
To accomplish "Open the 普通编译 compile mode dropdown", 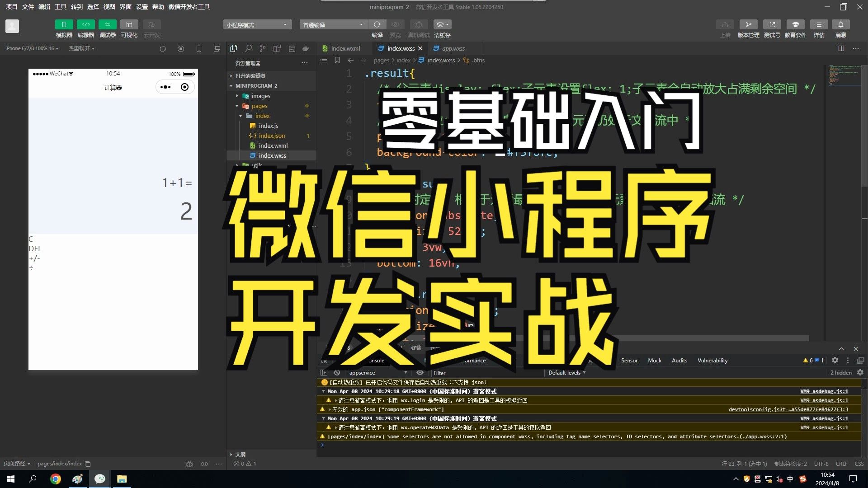I will [x=334, y=24].
